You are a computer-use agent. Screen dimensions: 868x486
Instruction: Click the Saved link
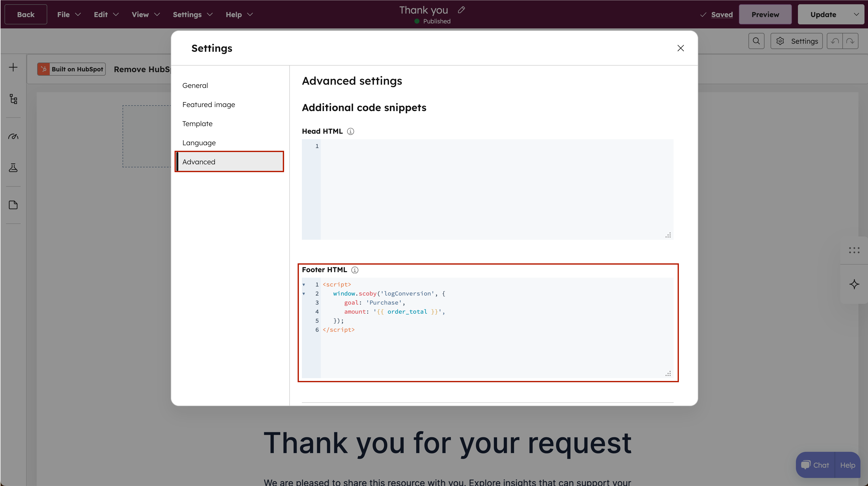point(722,15)
